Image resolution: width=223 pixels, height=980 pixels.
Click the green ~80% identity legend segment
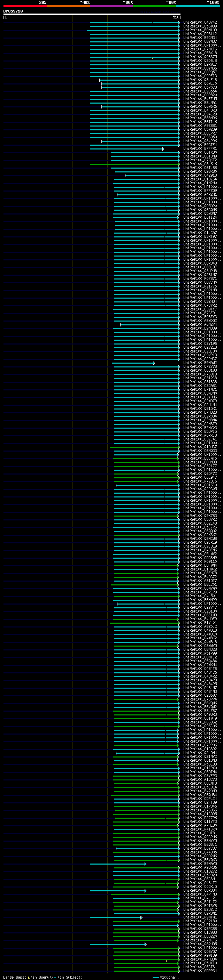(155, 6)
